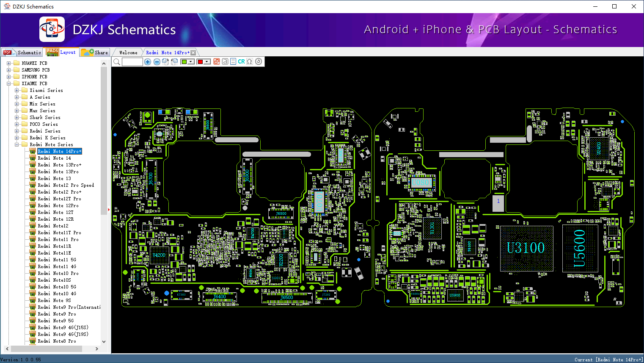This screenshot has width=644, height=363.
Task: Click the orange overlapping windows icon
Action: pyautogui.click(x=217, y=62)
